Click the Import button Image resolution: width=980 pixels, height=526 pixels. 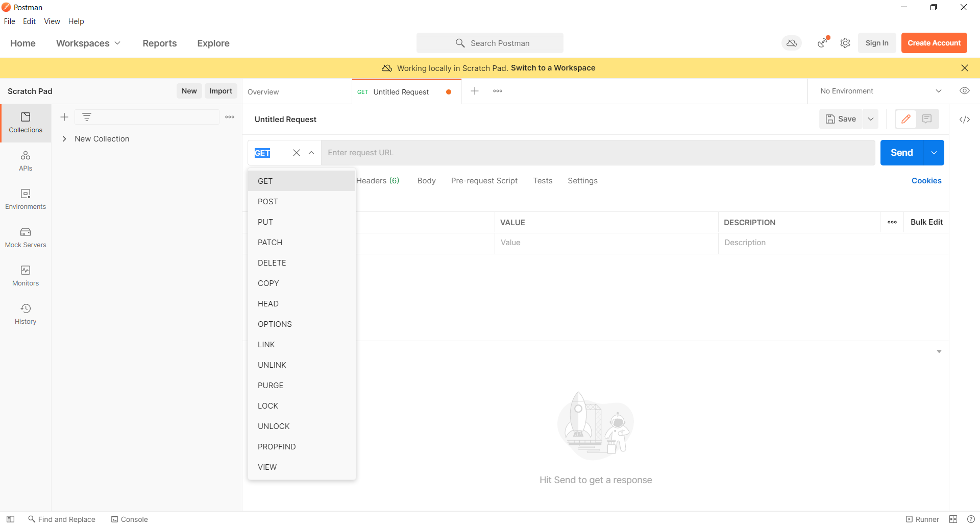(220, 91)
